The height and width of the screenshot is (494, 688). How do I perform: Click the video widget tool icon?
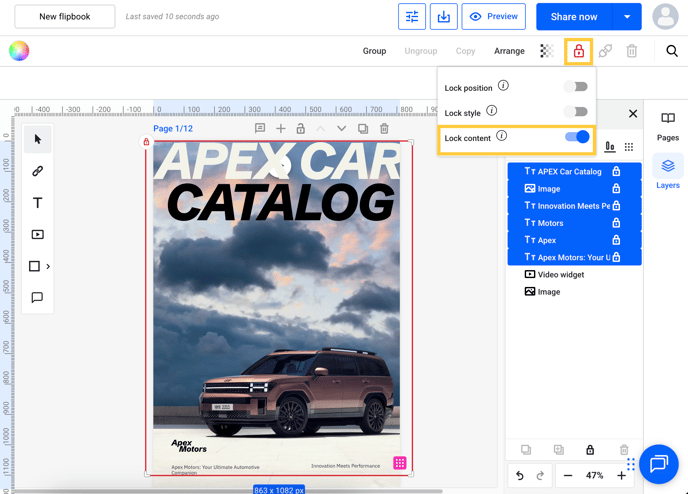point(37,235)
